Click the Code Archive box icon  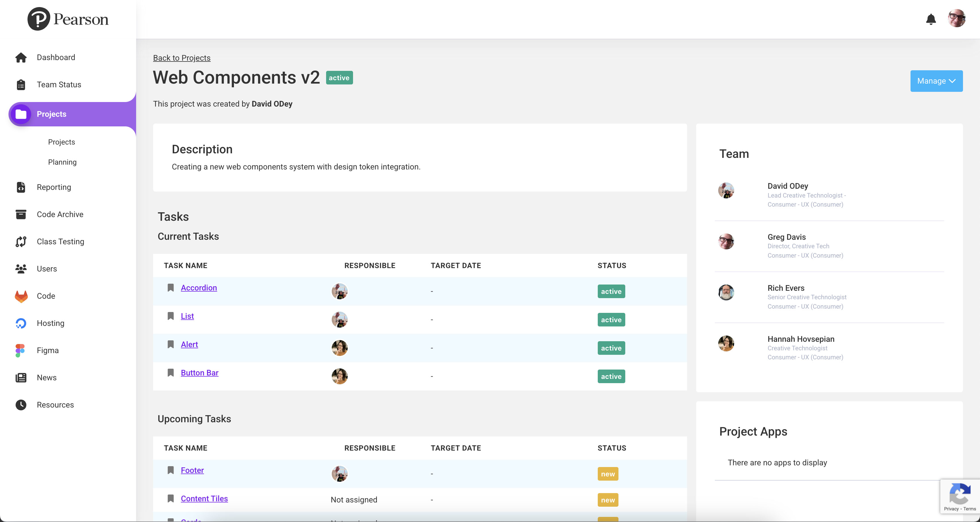(x=21, y=215)
